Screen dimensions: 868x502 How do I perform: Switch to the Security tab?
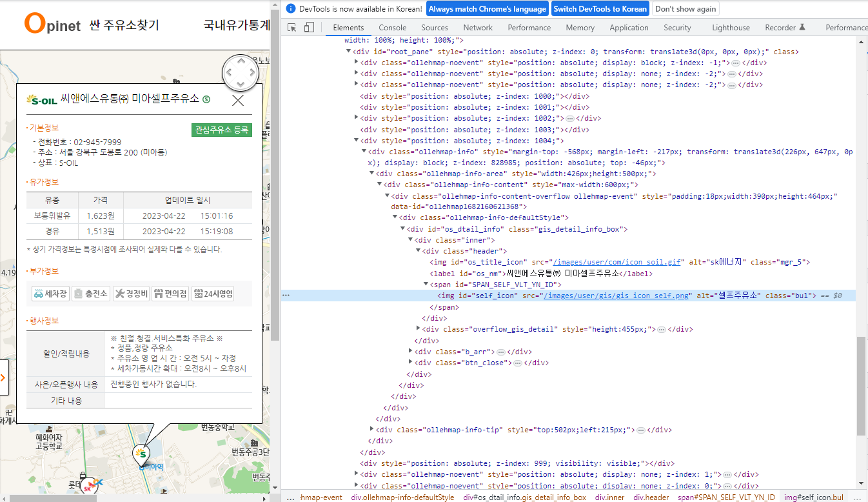[677, 28]
